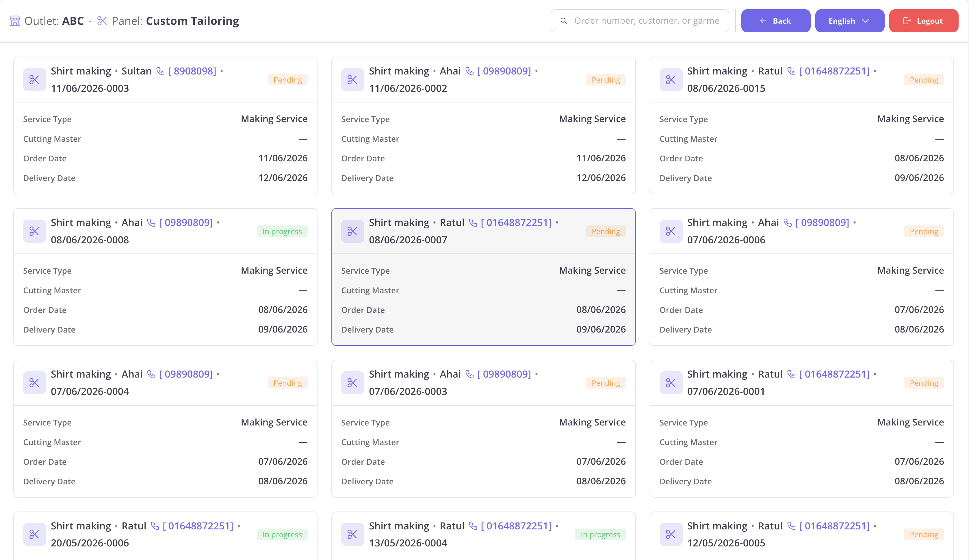Viewport: 969px width, 560px height.
Task: Click Pending badge on order 12/05/2026-0005
Action: coord(924,534)
